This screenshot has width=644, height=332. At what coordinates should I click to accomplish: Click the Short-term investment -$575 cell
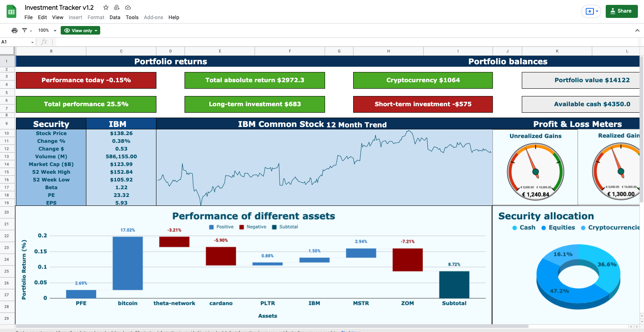click(x=423, y=104)
